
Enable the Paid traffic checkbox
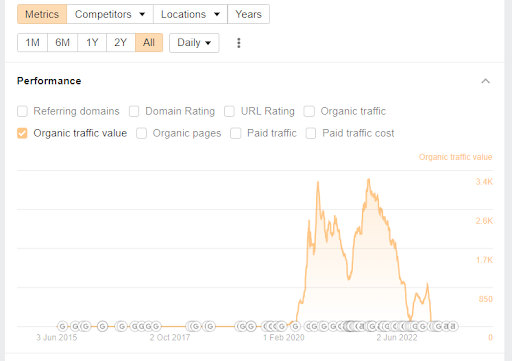point(236,133)
